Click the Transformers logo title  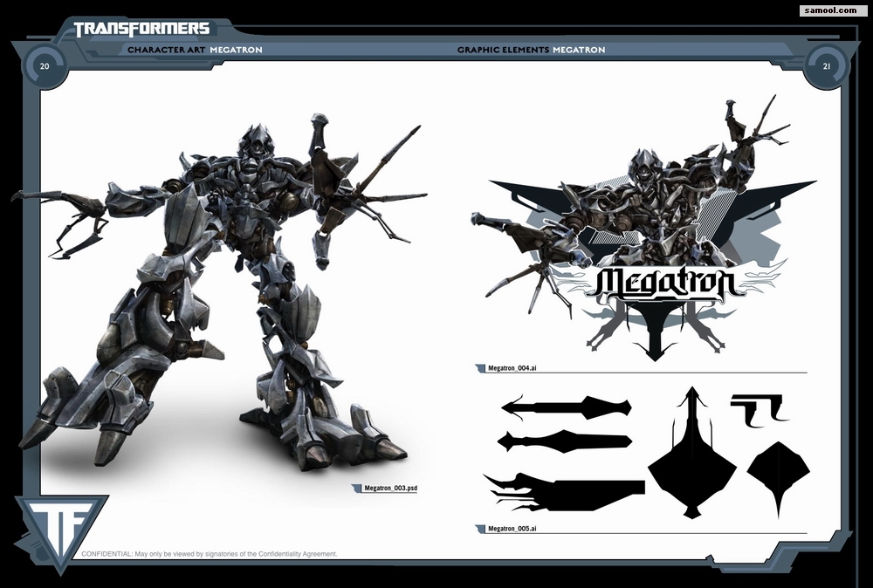click(x=142, y=29)
